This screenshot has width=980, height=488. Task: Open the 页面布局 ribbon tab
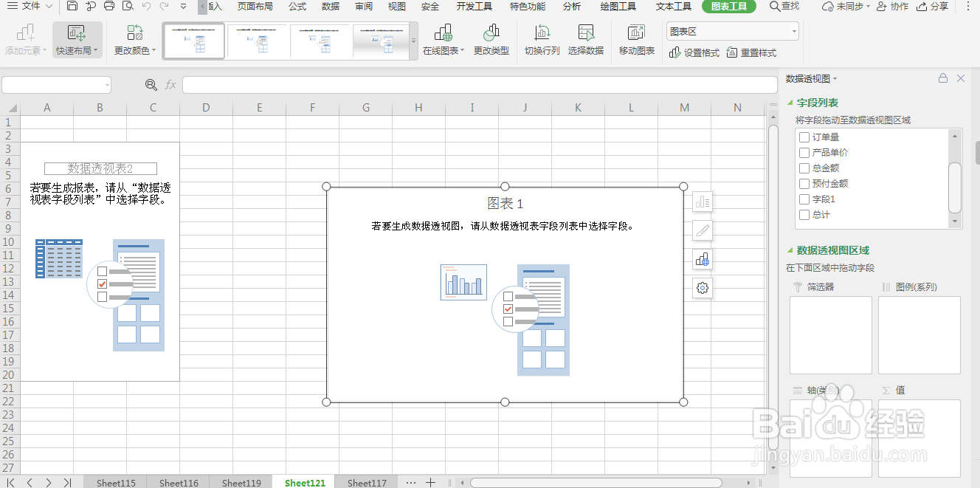pos(255,7)
